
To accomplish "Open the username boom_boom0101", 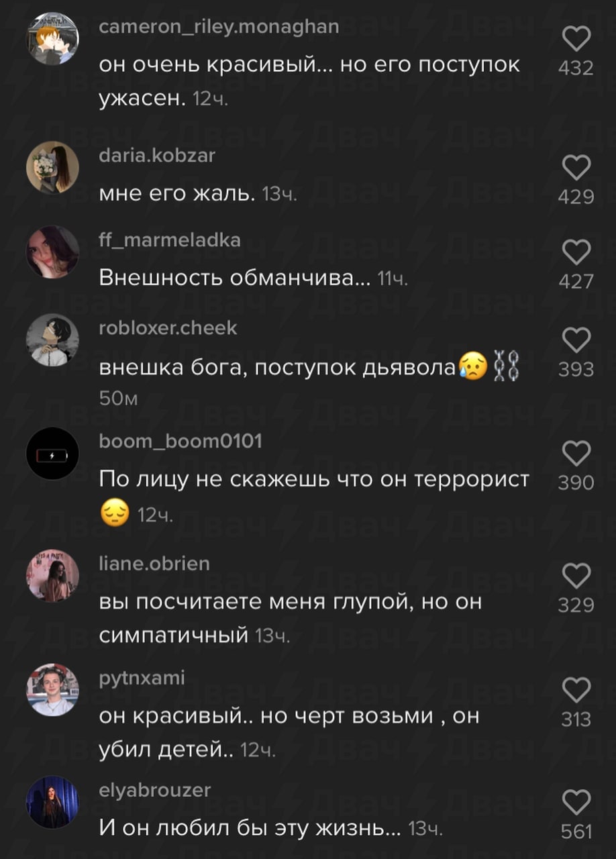I will [x=181, y=441].
